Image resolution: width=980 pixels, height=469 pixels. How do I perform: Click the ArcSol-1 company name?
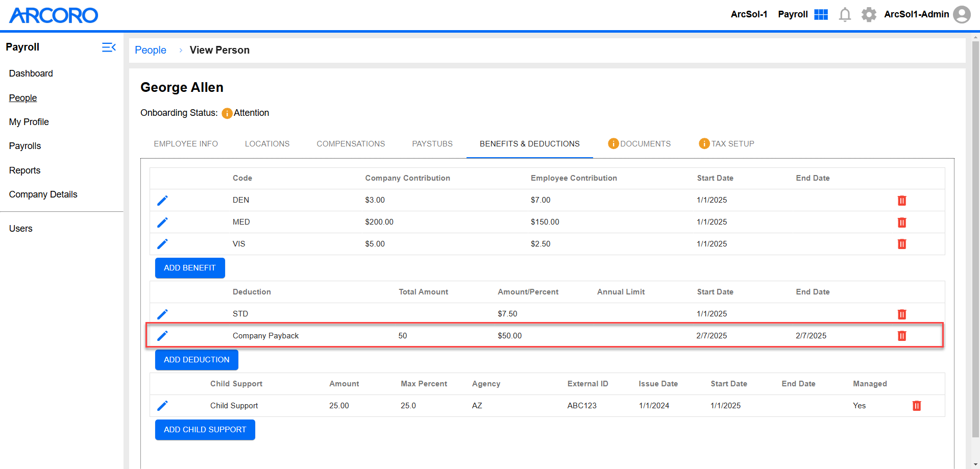coord(749,14)
